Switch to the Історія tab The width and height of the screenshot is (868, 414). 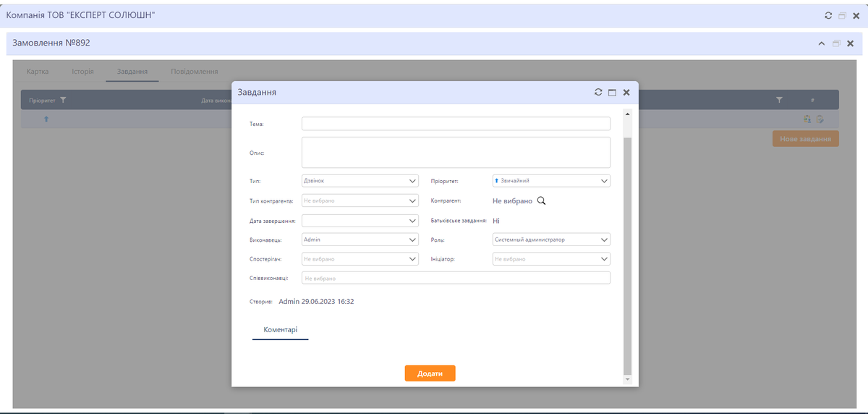pyautogui.click(x=82, y=72)
